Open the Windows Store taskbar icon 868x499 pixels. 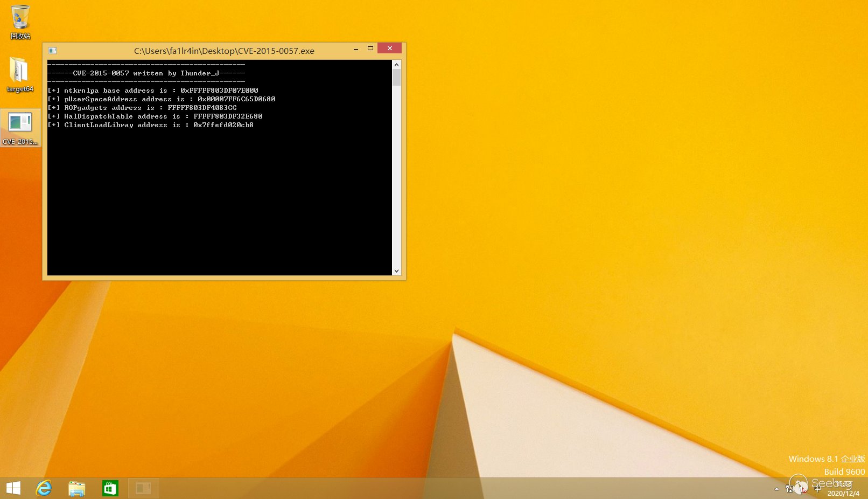(x=110, y=488)
